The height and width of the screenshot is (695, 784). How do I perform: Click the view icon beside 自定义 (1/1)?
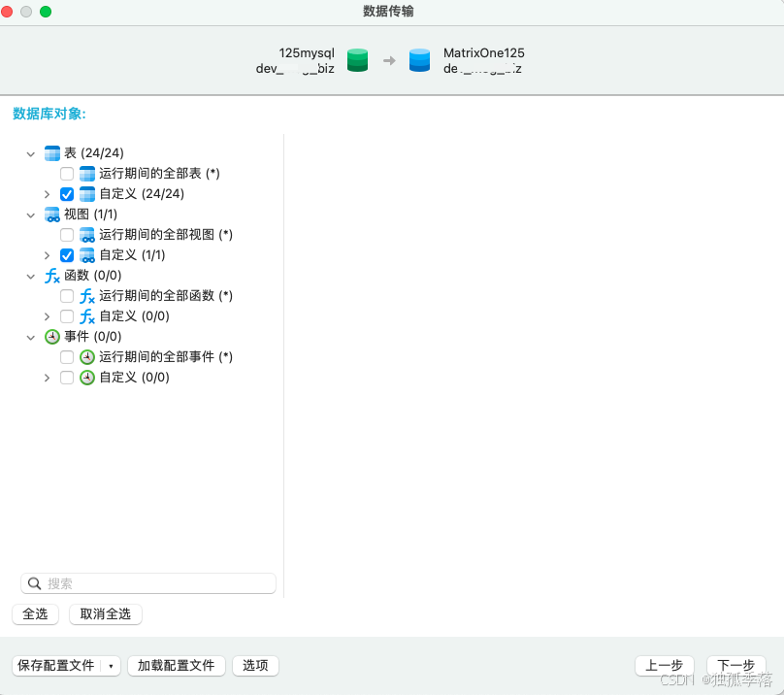[87, 254]
